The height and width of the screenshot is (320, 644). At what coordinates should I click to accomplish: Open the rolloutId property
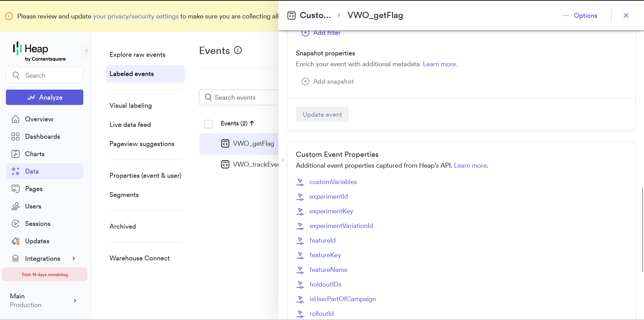[322, 314]
